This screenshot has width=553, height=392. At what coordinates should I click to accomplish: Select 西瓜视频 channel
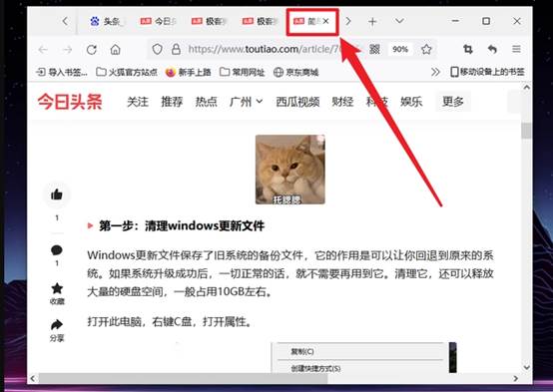coord(297,102)
